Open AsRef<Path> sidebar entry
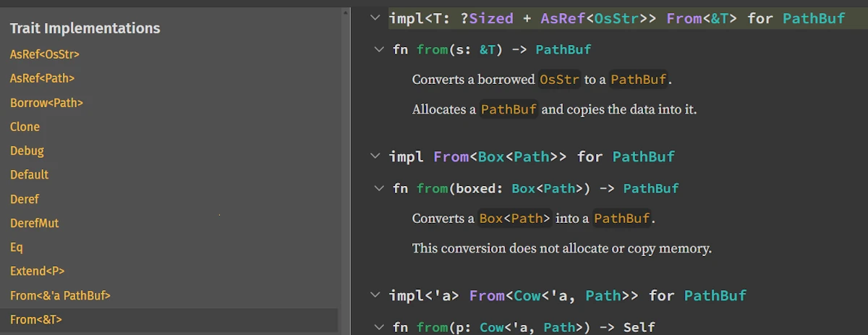The image size is (868, 335). 42,78
